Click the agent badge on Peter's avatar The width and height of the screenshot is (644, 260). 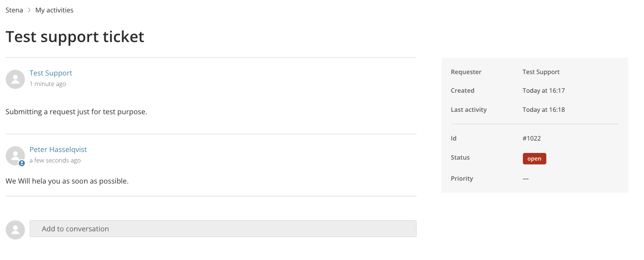pos(22,163)
